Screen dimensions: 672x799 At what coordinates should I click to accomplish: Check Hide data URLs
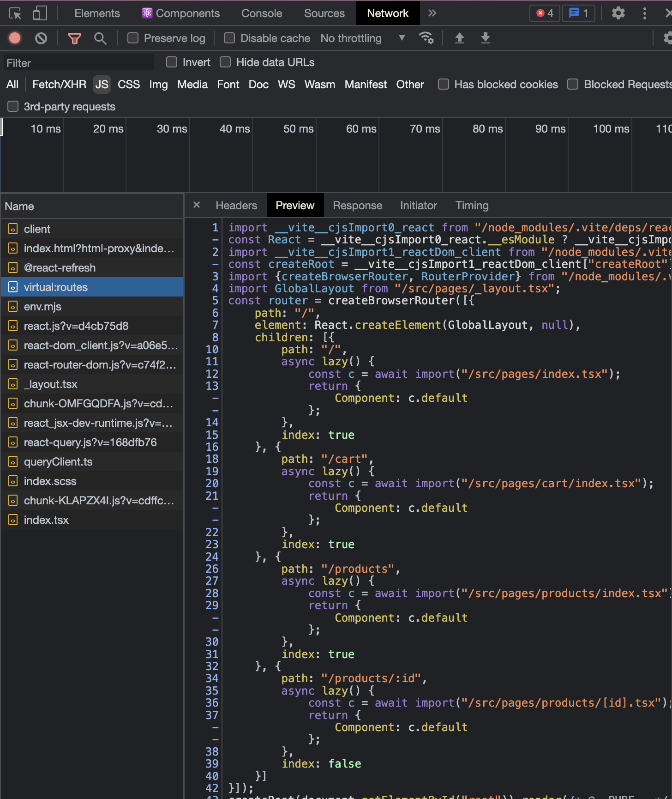[225, 62]
